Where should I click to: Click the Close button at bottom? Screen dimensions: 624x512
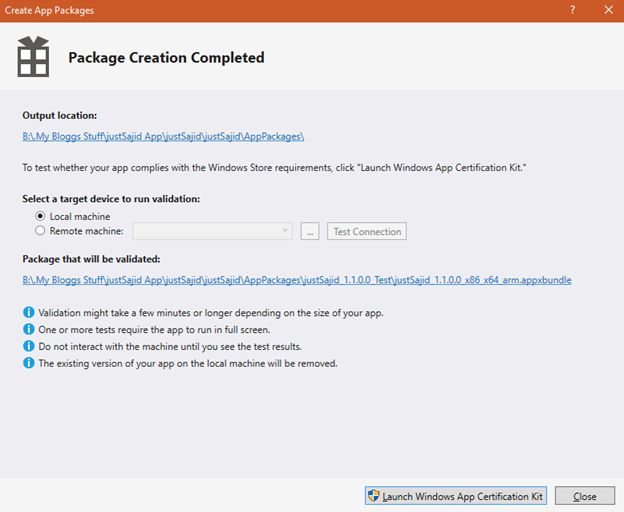(585, 496)
